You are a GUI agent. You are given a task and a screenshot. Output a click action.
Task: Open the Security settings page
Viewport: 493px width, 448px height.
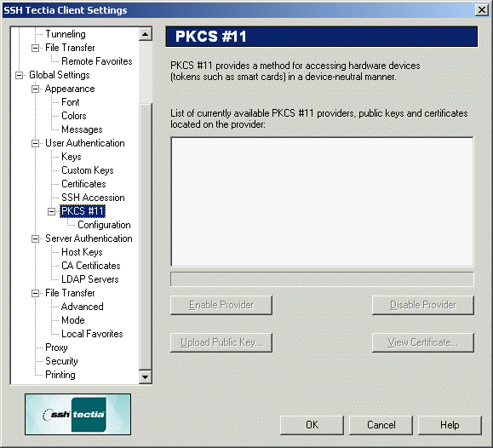pos(61,361)
